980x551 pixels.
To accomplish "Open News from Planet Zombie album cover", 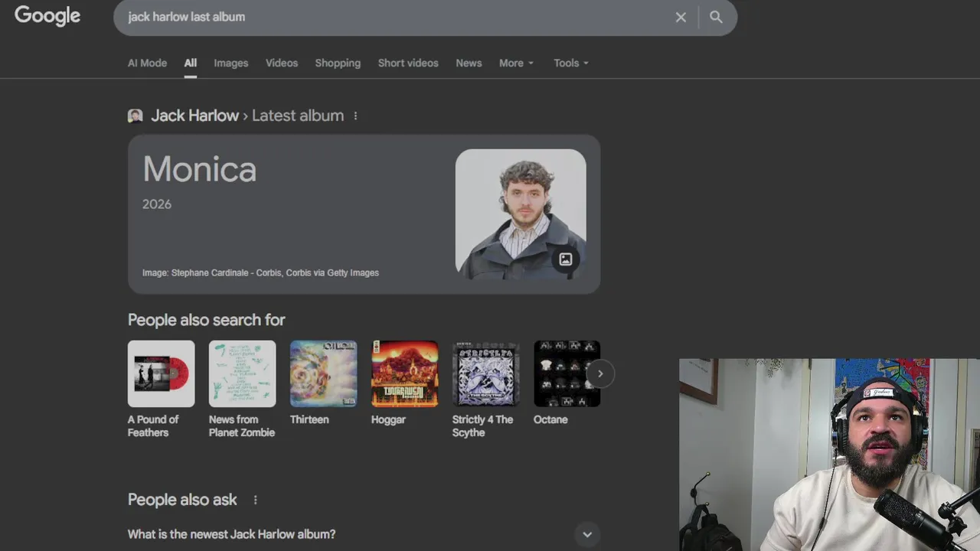I will coord(242,373).
